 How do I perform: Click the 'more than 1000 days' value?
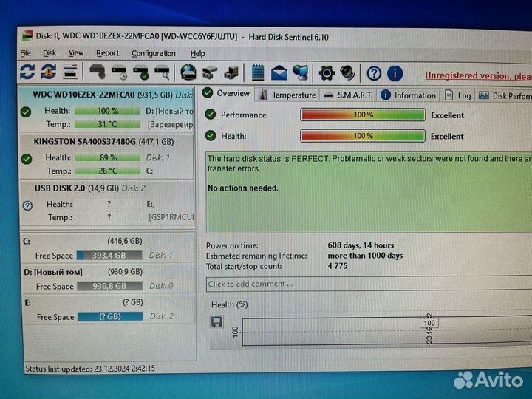365,256
